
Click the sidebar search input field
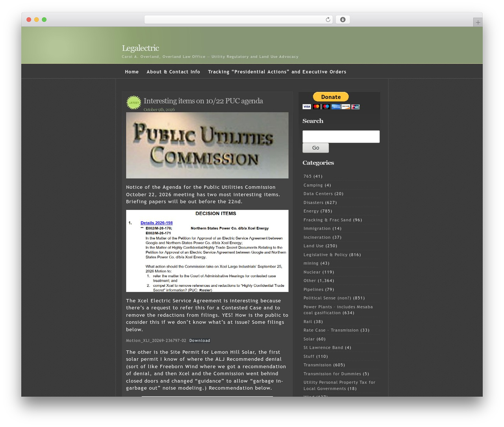click(x=341, y=137)
